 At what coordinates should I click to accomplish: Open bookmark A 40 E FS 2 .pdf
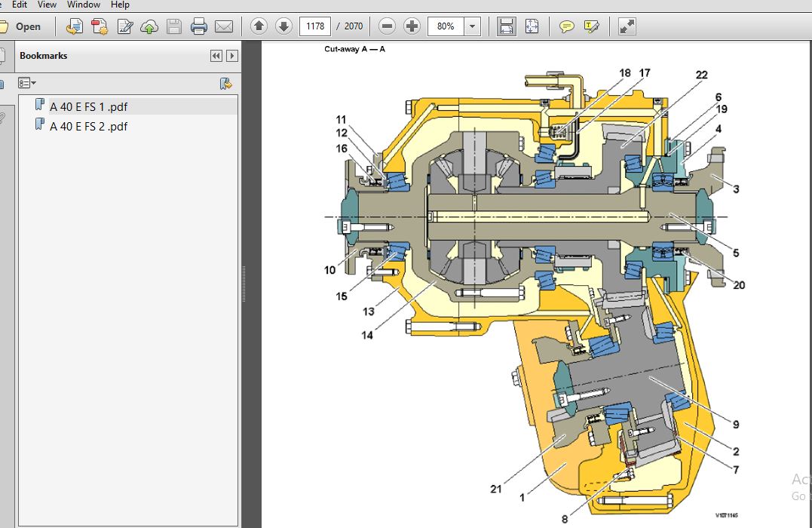point(88,127)
